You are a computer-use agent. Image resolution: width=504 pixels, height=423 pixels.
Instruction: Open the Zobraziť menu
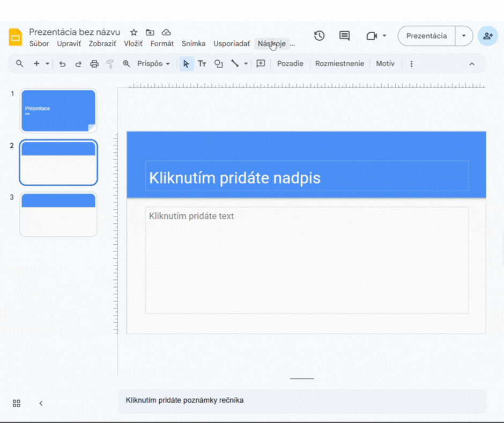click(102, 44)
